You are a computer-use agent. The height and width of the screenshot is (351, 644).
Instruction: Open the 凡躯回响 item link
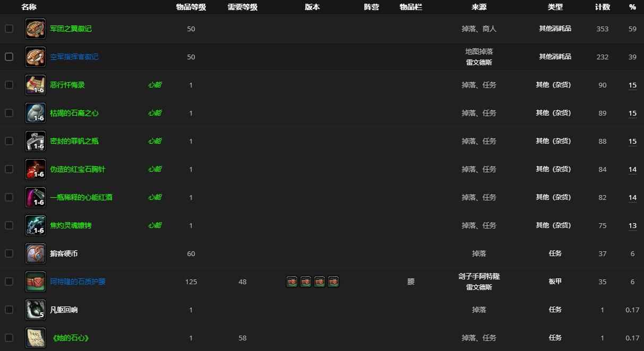tap(64, 310)
